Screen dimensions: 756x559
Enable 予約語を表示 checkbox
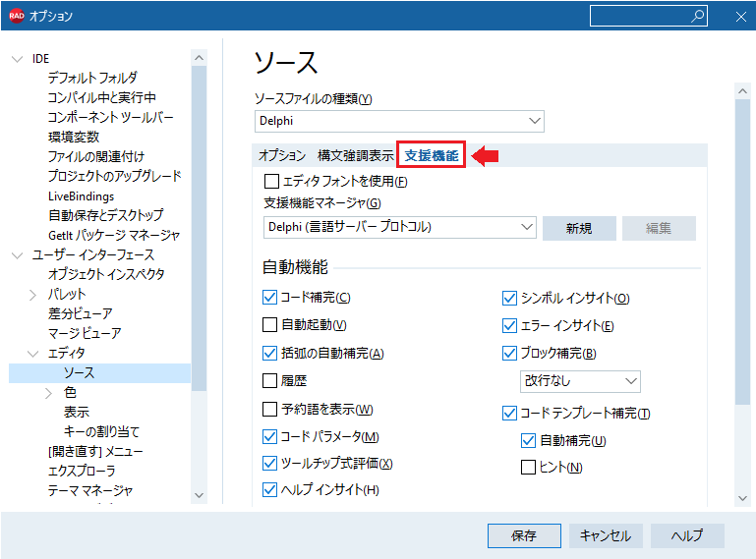tap(269, 409)
